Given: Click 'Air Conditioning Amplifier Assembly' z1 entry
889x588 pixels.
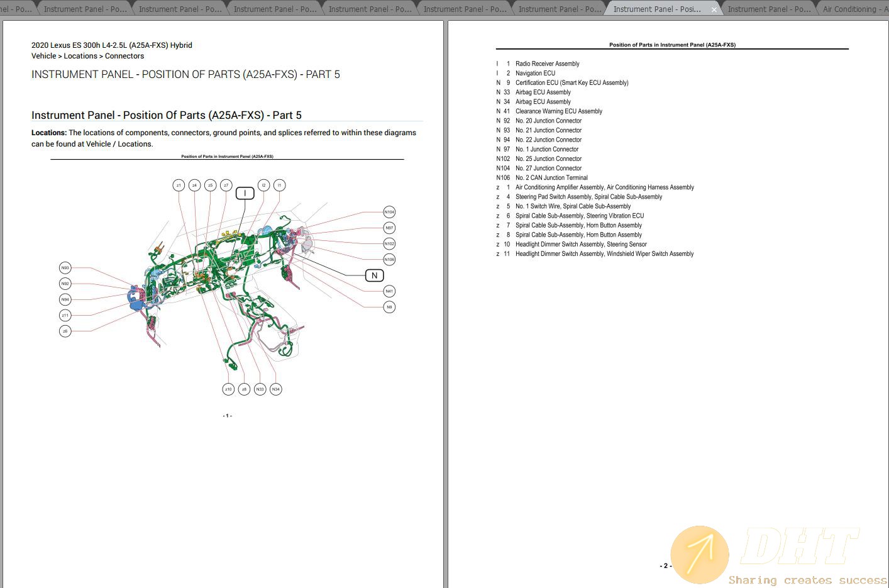Looking at the screenshot, I should (x=605, y=187).
